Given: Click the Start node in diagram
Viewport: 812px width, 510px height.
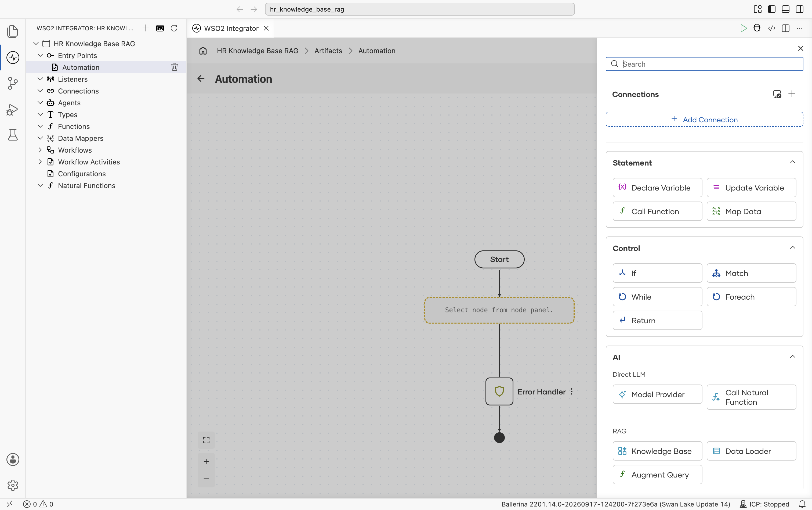Looking at the screenshot, I should [x=499, y=259].
